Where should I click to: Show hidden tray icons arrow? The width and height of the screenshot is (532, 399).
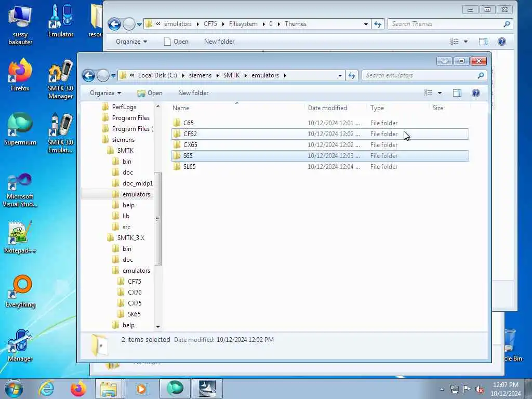click(x=442, y=390)
